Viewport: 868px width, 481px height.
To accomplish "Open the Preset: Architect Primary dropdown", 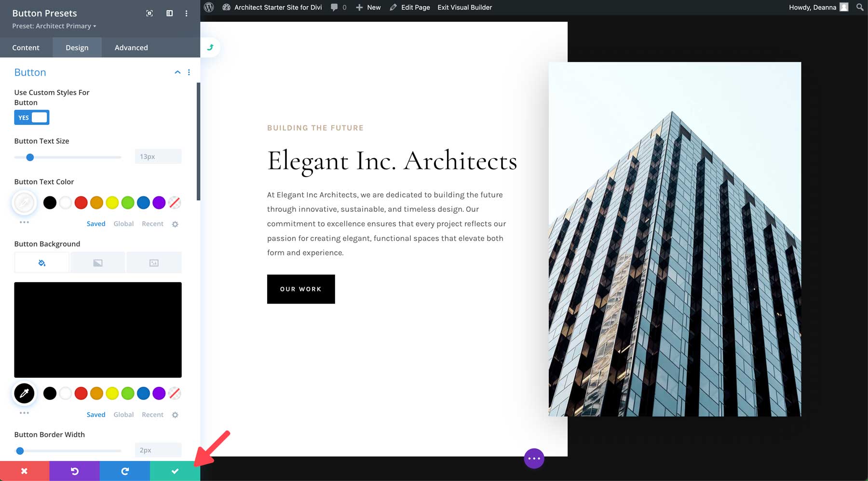I will pos(54,26).
